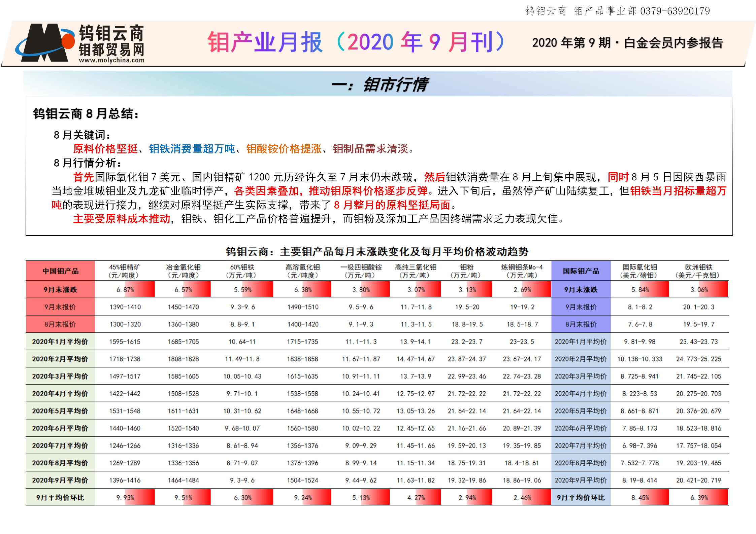Click the 冶金氧化钼 column header

(184, 271)
